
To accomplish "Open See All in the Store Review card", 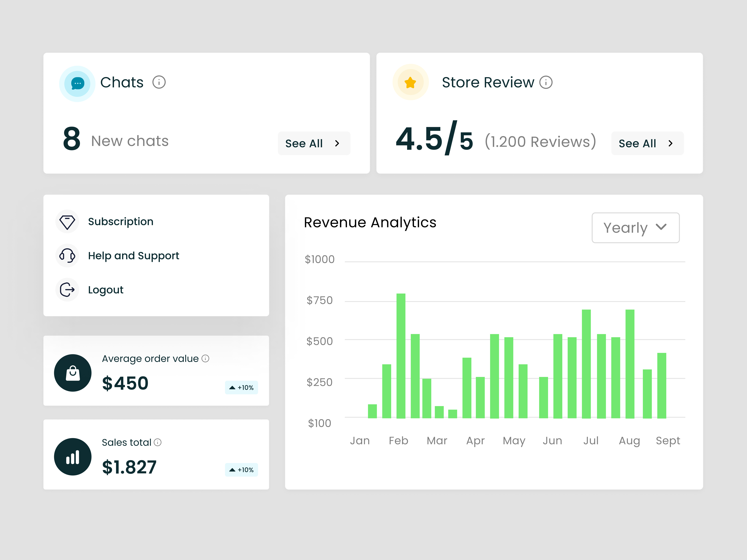I will 647,143.
